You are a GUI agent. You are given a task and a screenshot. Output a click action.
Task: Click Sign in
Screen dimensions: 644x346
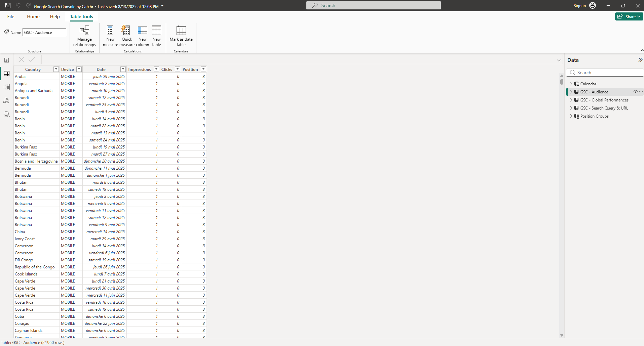click(x=579, y=5)
